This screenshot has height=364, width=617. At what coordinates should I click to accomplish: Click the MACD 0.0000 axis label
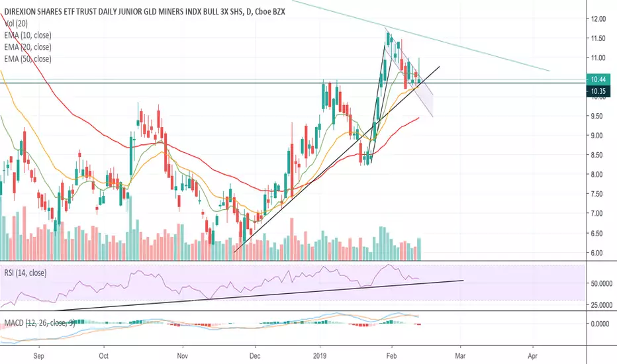tap(600, 324)
